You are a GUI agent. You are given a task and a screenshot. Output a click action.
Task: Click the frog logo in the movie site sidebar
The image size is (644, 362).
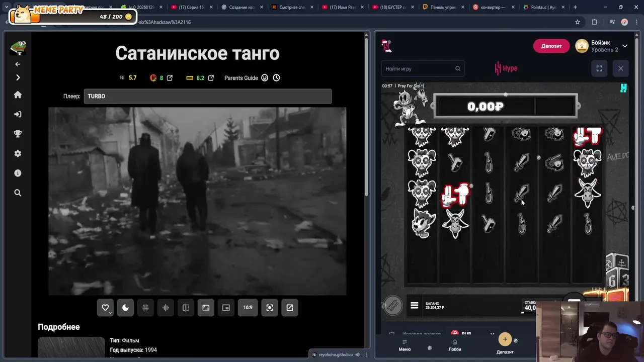pyautogui.click(x=18, y=47)
